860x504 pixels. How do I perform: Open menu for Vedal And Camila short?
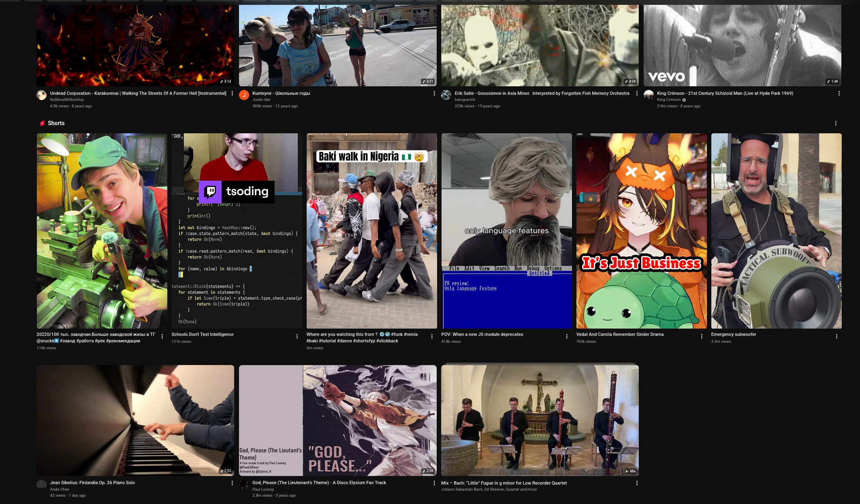702,337
